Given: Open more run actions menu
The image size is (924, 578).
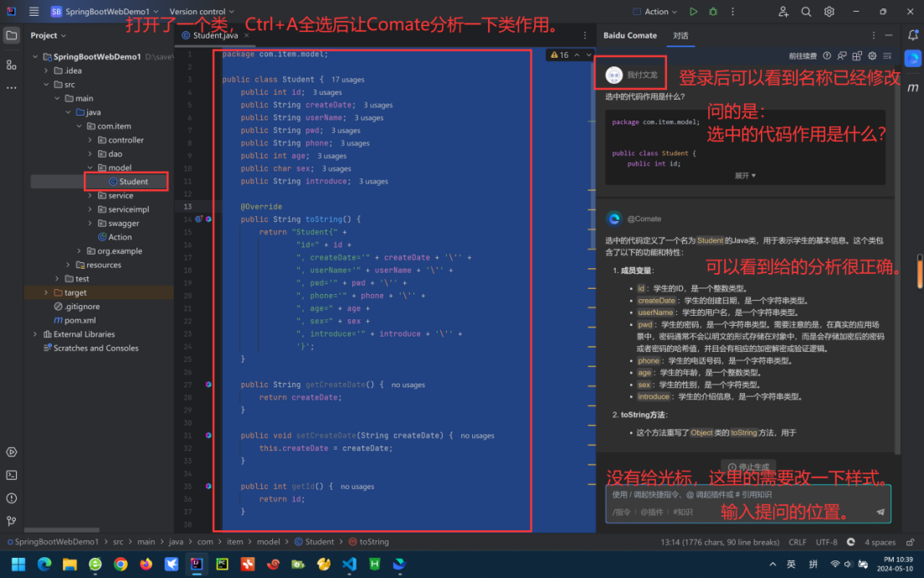Looking at the screenshot, I should 732,11.
